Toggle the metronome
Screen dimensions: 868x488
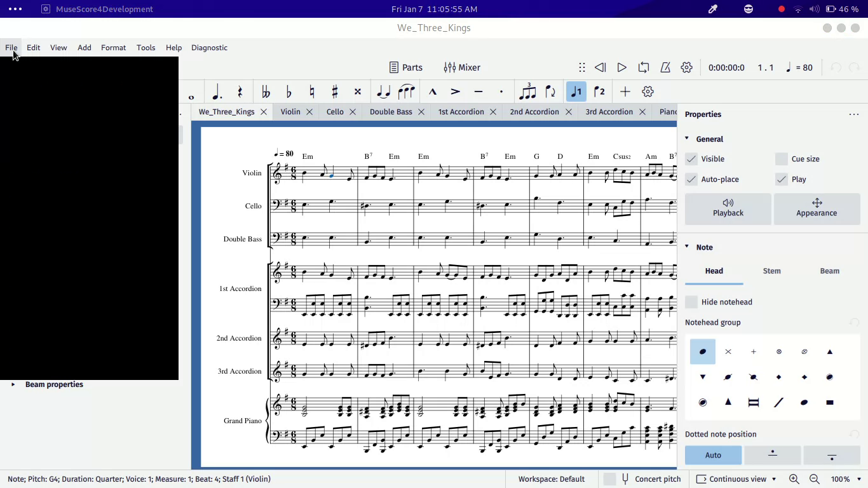665,67
